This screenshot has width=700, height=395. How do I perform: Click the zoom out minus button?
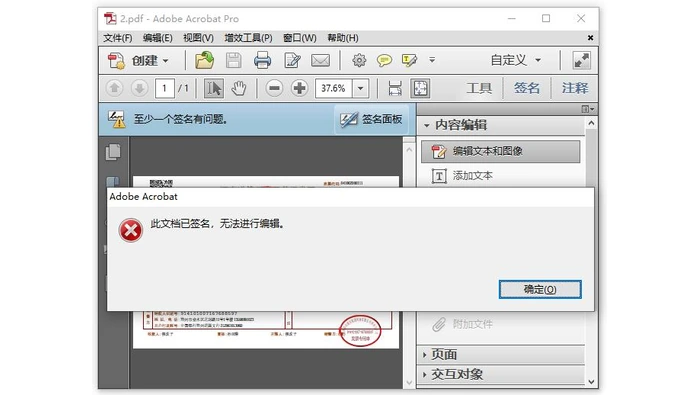pos(274,88)
